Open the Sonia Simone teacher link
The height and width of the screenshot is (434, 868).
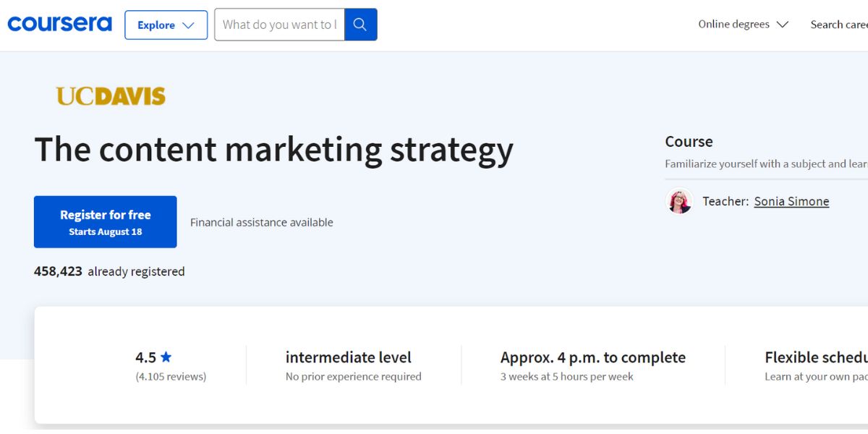[791, 201]
